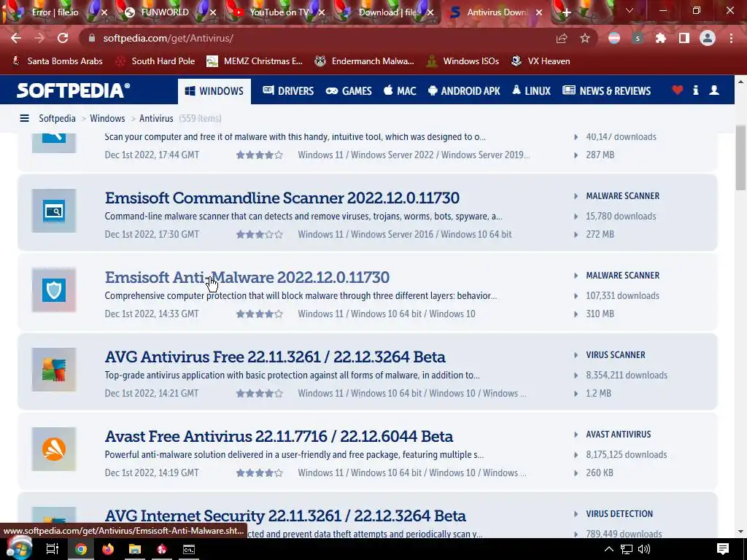Click the Emsisoft Anti-Malware shield icon
This screenshot has height=560, width=747.
click(x=54, y=290)
